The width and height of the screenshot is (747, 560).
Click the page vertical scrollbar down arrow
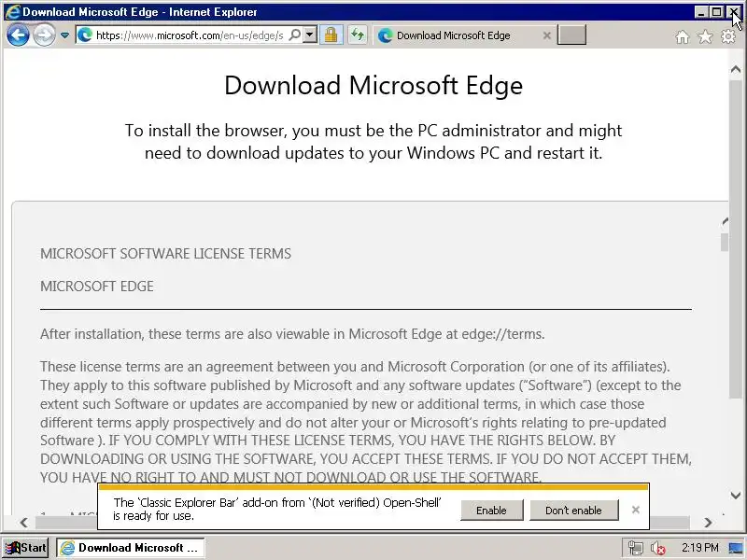[736, 496]
